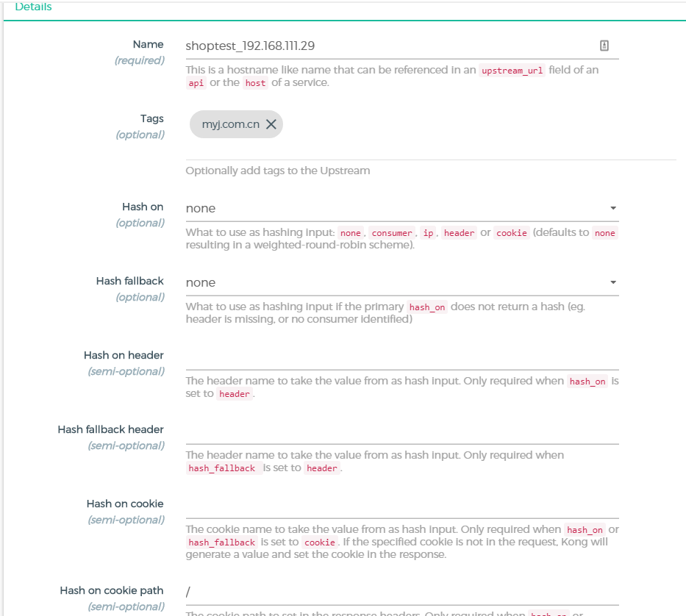
Task: Select the Hash fallback header input
Action: tap(401, 431)
